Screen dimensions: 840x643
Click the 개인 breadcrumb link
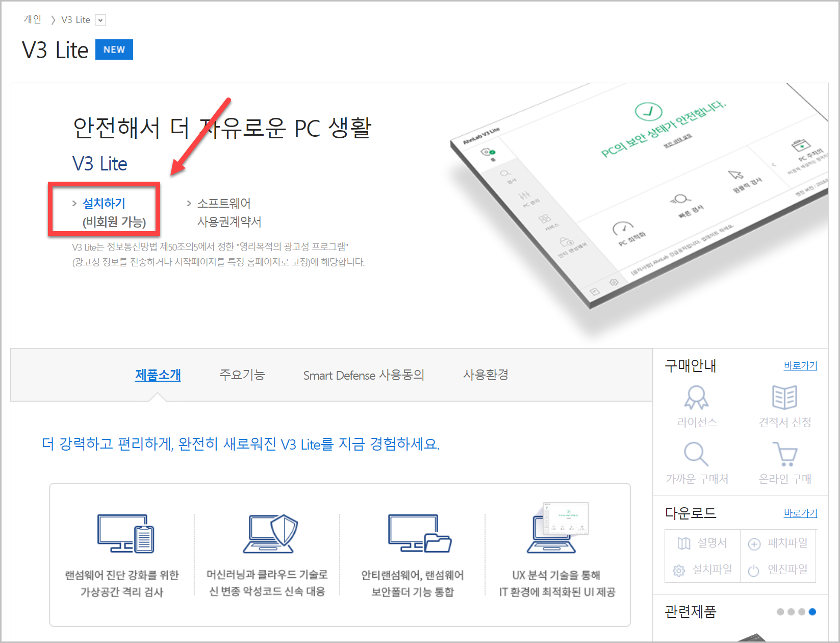point(32,19)
